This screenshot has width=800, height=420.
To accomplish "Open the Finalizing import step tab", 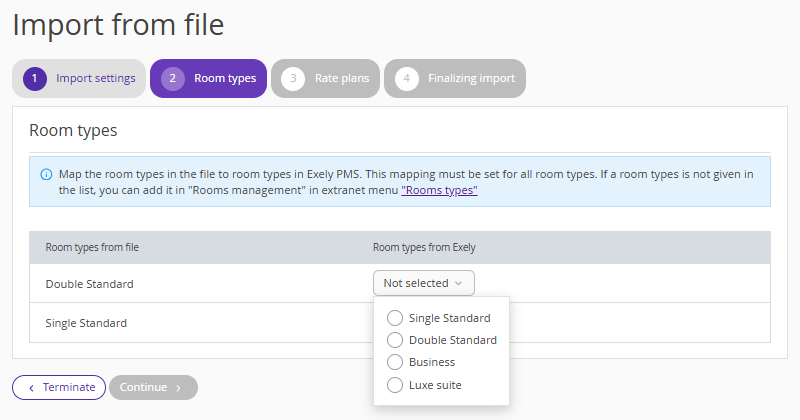I will 455,79.
